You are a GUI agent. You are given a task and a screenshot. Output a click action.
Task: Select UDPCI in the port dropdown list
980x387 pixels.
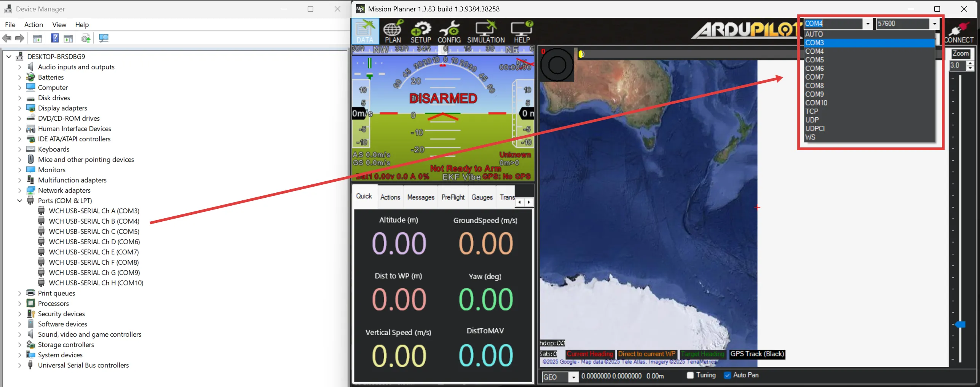pos(870,128)
